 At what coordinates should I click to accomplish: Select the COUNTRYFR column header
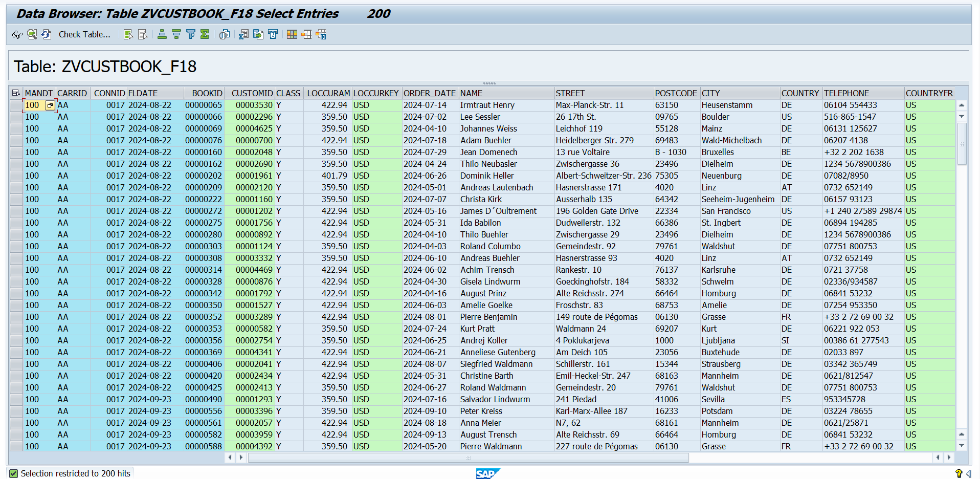tap(929, 93)
